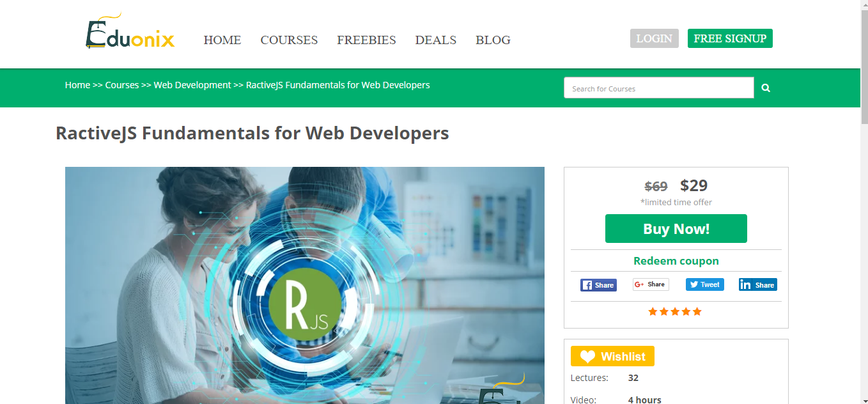This screenshot has height=404, width=868.
Task: Click inside the Search for Courses field
Action: tap(658, 88)
